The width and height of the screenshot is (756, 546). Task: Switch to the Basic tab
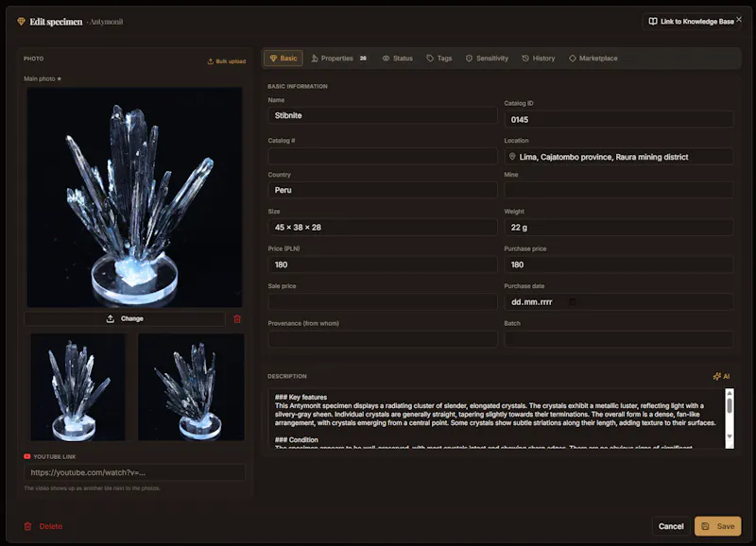pyautogui.click(x=283, y=59)
